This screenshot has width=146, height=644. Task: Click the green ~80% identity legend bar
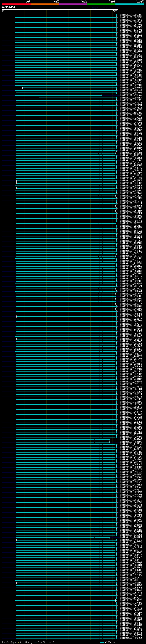coord(101,4)
